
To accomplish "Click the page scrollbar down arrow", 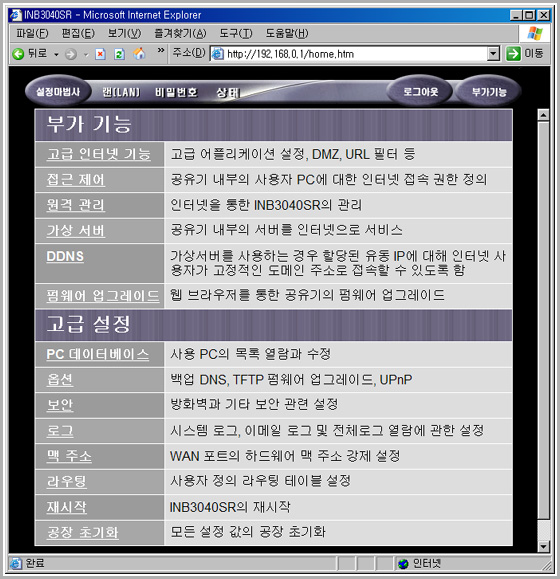I will coord(543,546).
